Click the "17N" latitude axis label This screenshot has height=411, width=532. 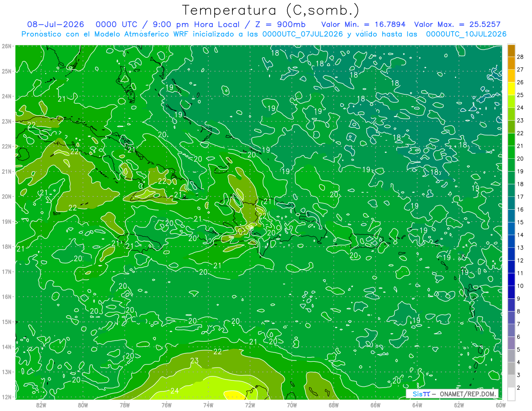tap(6, 272)
